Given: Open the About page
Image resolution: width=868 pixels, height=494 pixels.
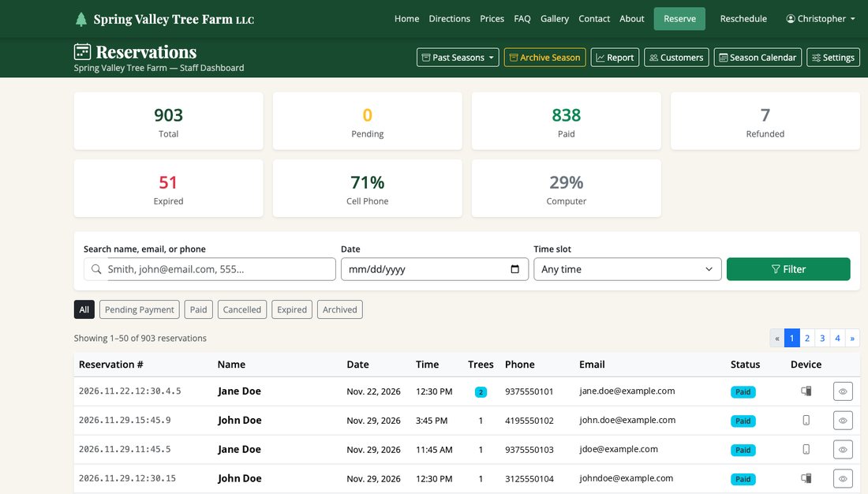Looking at the screenshot, I should pyautogui.click(x=631, y=19).
